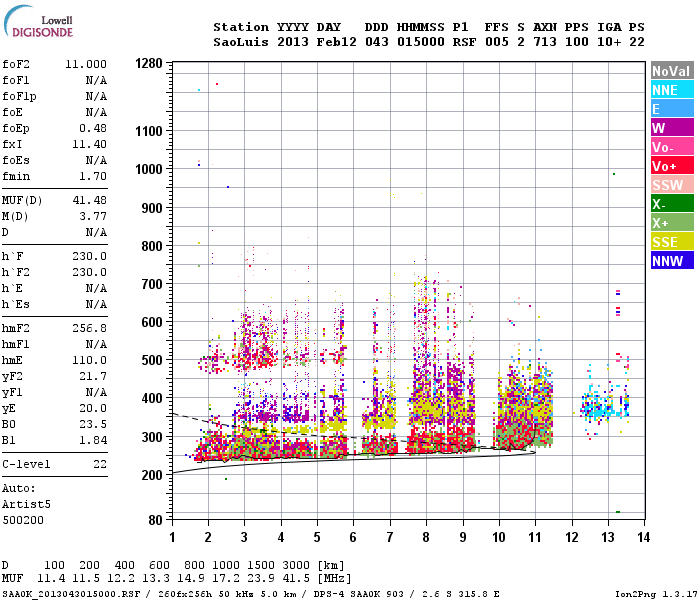Click the AXN 713 header value
Screen dimensions: 700x600
click(x=545, y=42)
